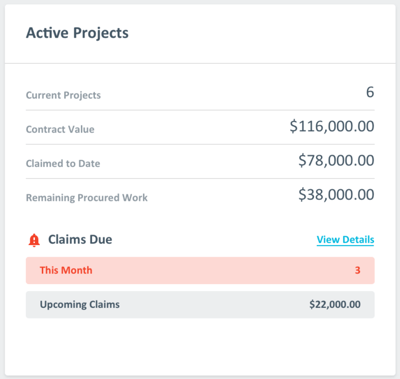Click the $38,000.00 remaining work amount
Image resolution: width=400 pixels, height=379 pixels.
336,195
